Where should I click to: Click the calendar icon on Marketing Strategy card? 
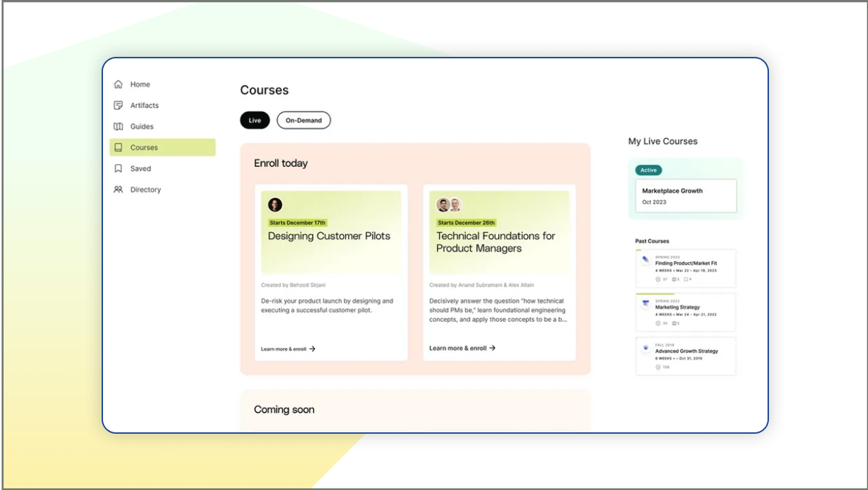click(674, 323)
